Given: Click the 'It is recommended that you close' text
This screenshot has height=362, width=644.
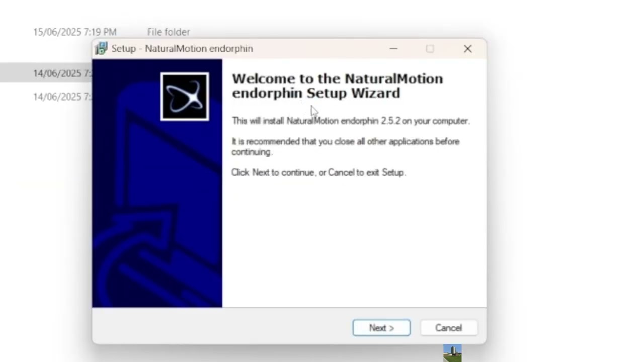Looking at the screenshot, I should [345, 146].
